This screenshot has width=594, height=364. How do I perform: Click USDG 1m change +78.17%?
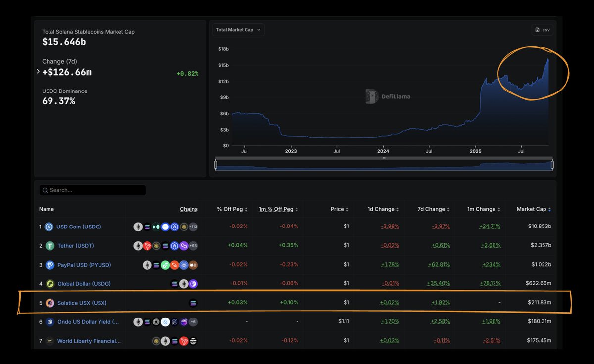[490, 283]
